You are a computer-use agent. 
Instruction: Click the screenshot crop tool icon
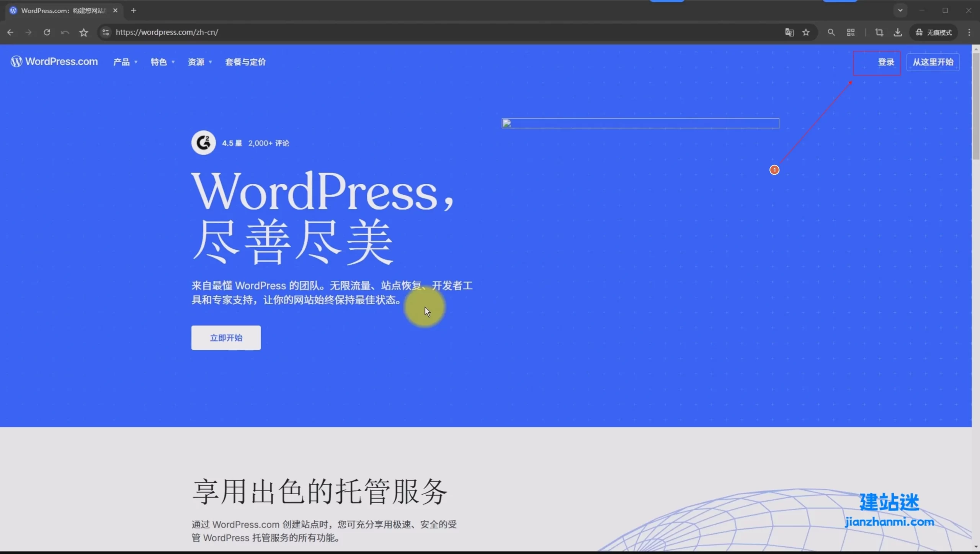click(879, 33)
